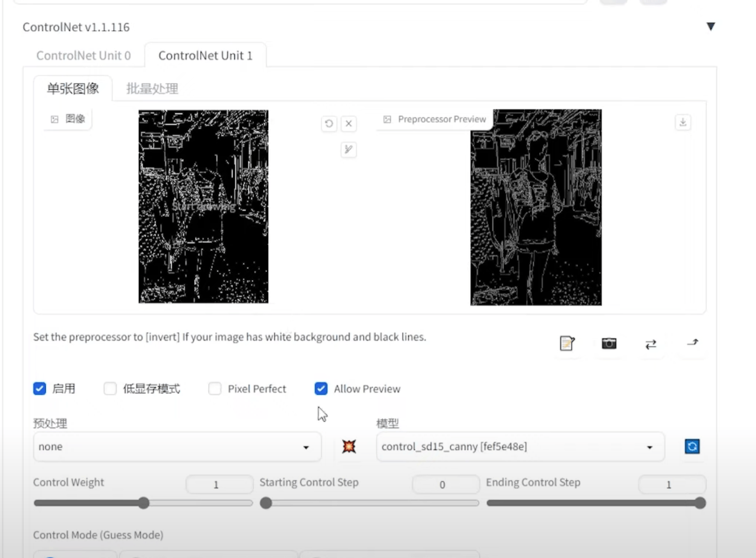Viewport: 756px width, 558px height.
Task: Switch to ControlNet Unit 0 tab
Action: (84, 55)
